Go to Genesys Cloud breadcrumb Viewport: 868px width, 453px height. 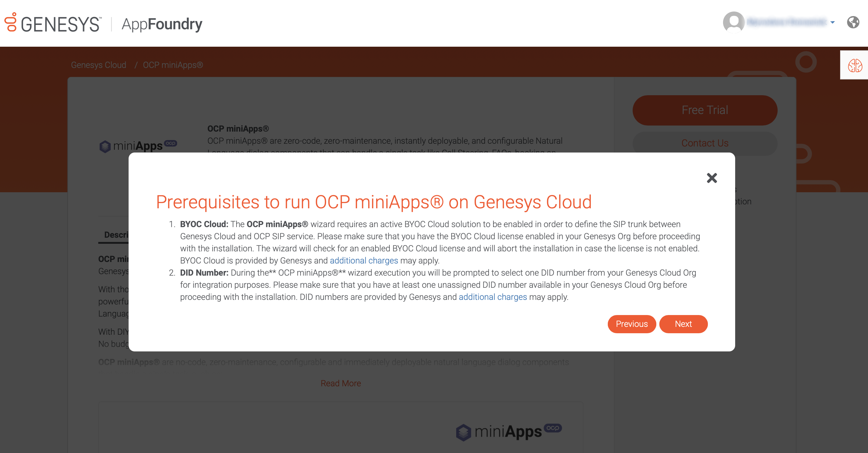click(x=98, y=65)
